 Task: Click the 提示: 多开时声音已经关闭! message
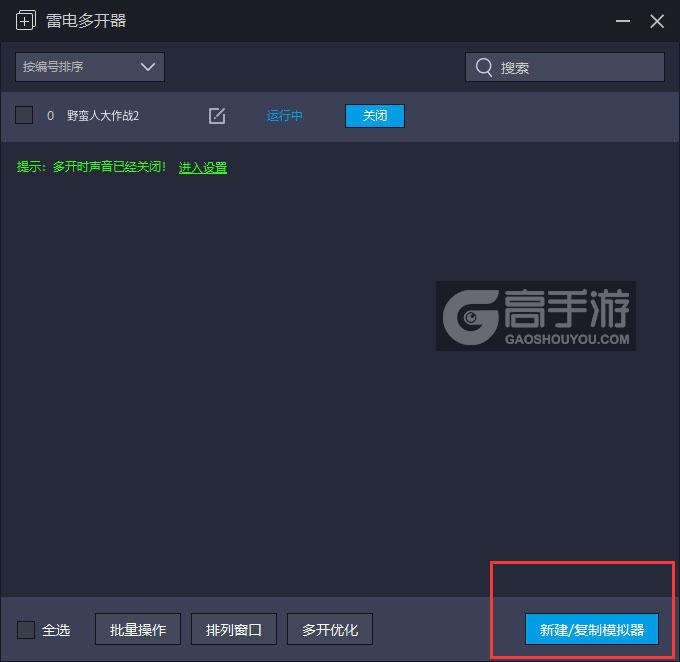click(x=91, y=167)
